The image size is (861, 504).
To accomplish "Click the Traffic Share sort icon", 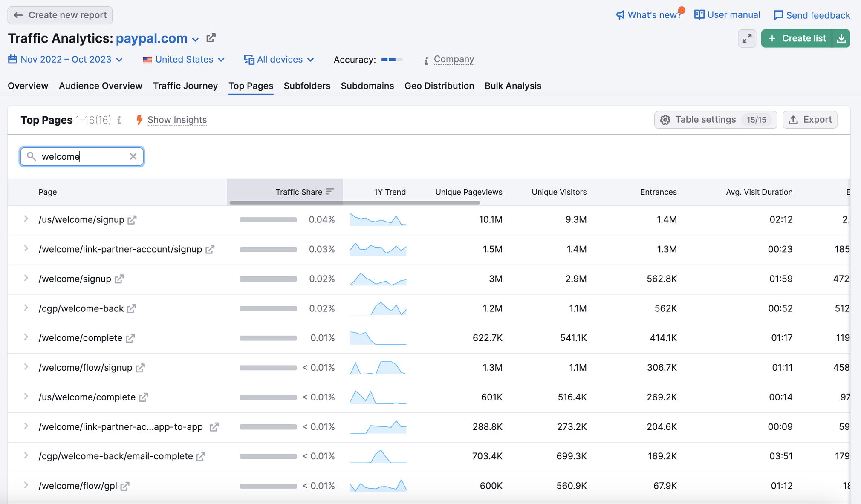I will pos(330,192).
